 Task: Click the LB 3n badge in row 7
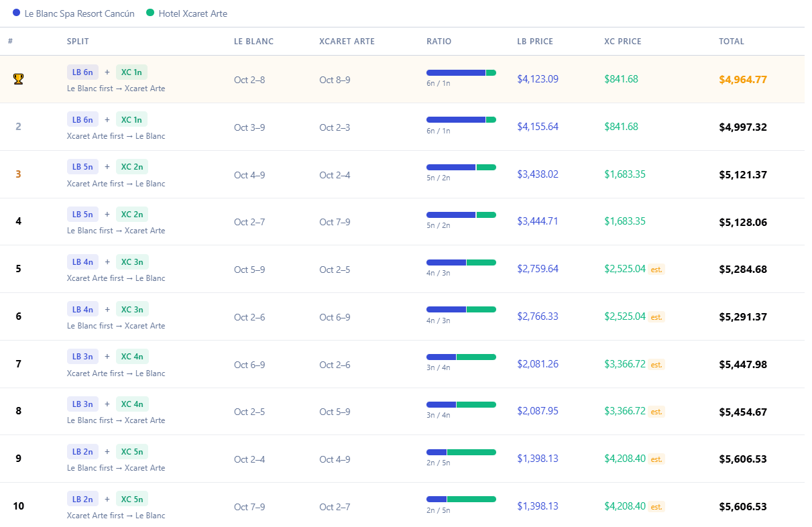coord(82,357)
